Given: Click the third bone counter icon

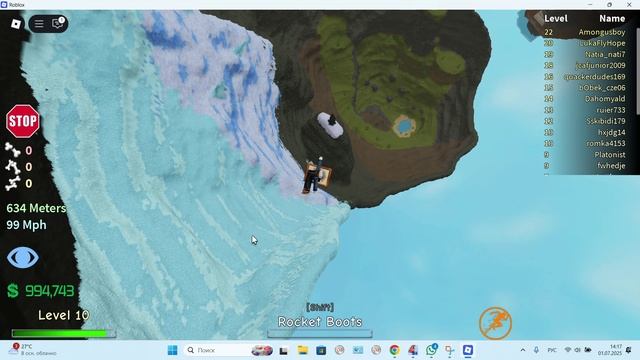Looking at the screenshot, I should click(x=12, y=183).
